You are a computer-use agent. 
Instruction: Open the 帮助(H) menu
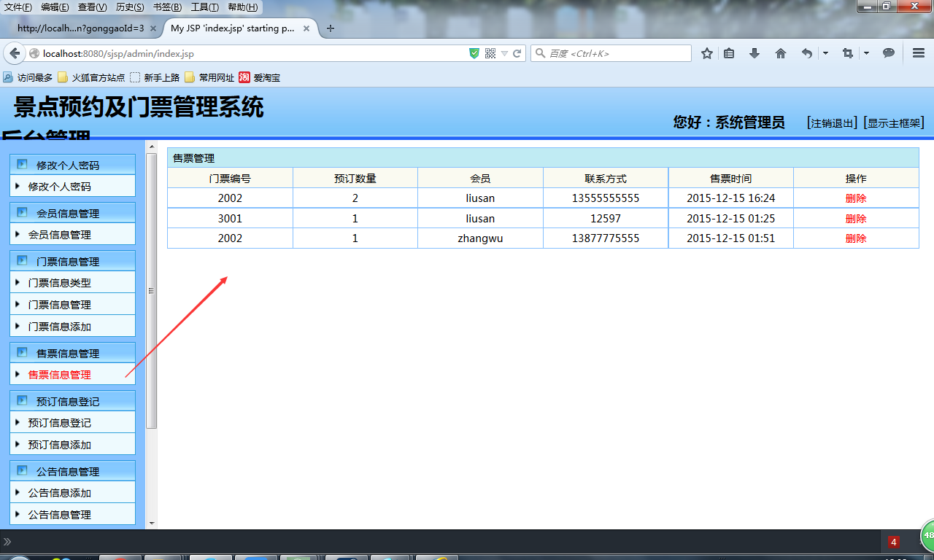(x=243, y=7)
